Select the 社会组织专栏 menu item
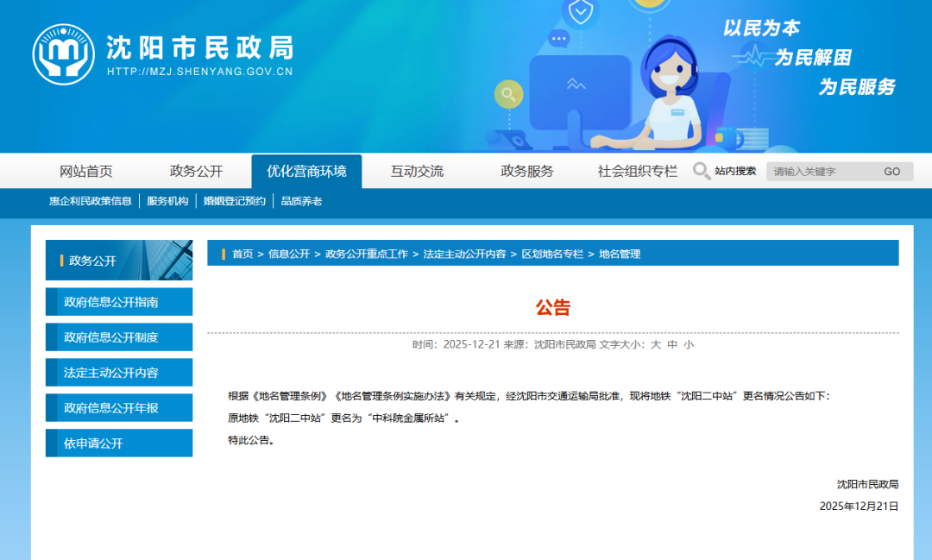This screenshot has width=932, height=560. point(636,170)
